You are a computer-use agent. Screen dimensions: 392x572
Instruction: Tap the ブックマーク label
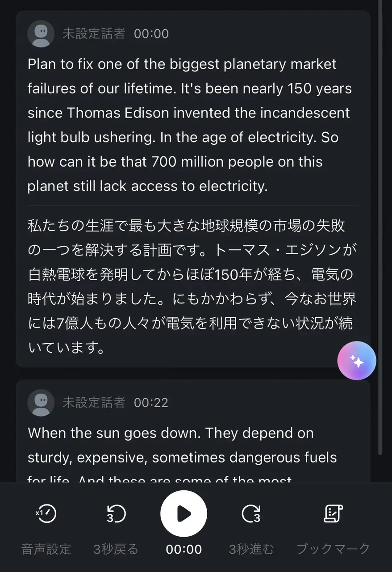(333, 549)
